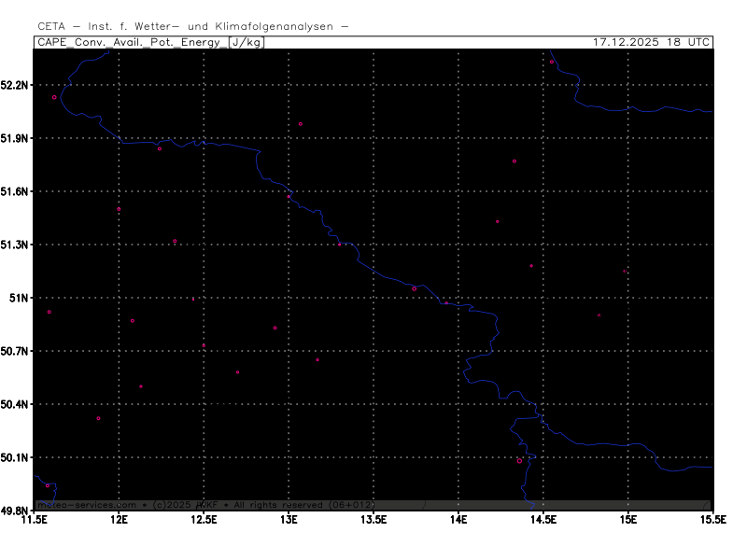Image resolution: width=747 pixels, height=560 pixels.
Task: Click the 52.2N latitude axis label
Action: click(16, 85)
